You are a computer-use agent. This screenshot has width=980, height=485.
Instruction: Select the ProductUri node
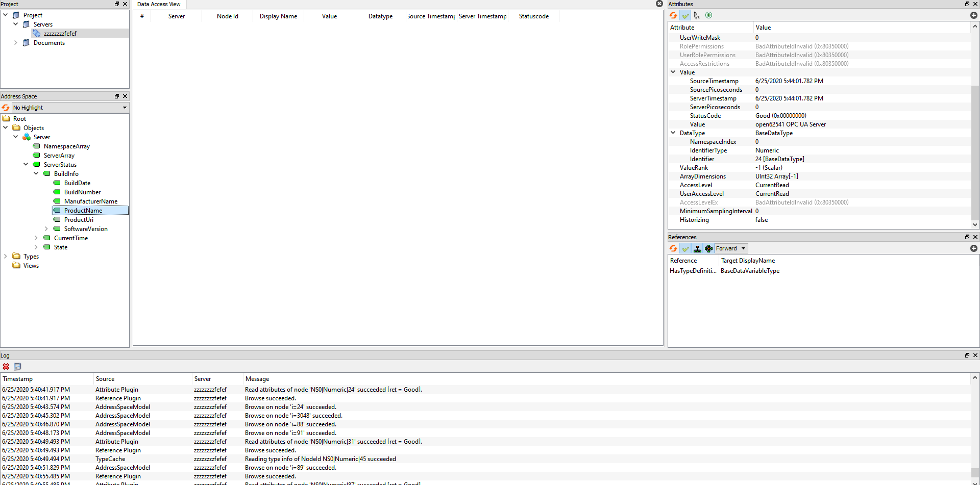(x=79, y=219)
